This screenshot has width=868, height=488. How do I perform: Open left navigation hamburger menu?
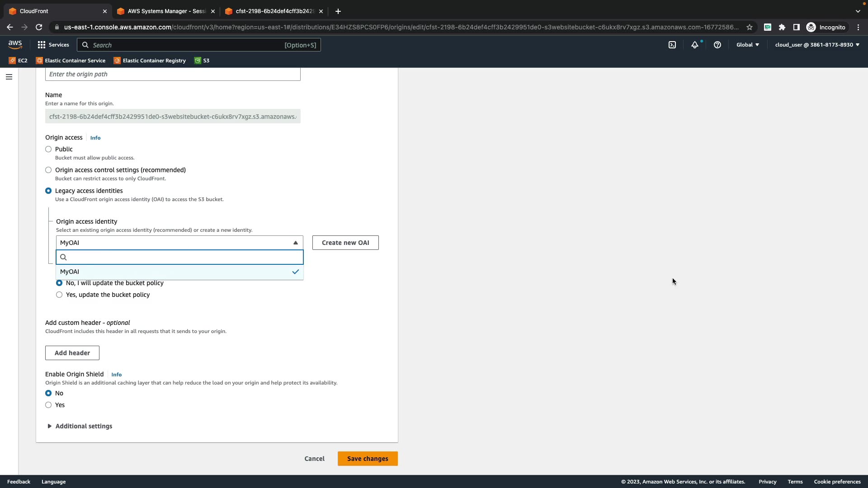pyautogui.click(x=9, y=77)
